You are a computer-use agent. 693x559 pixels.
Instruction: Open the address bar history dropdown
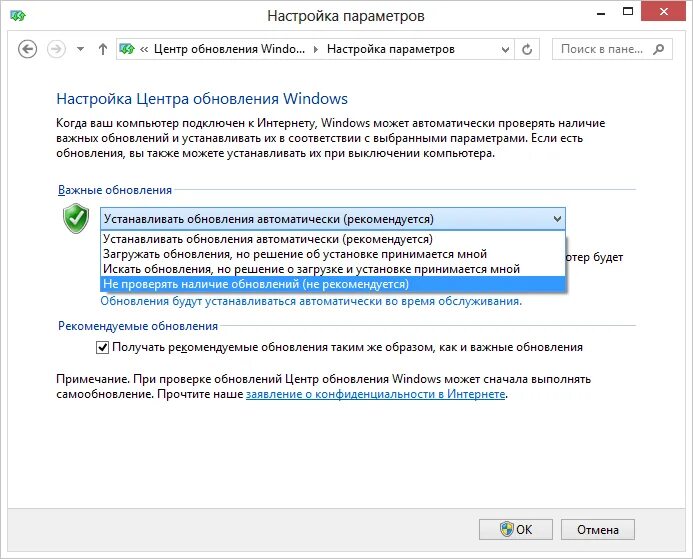pos(506,49)
